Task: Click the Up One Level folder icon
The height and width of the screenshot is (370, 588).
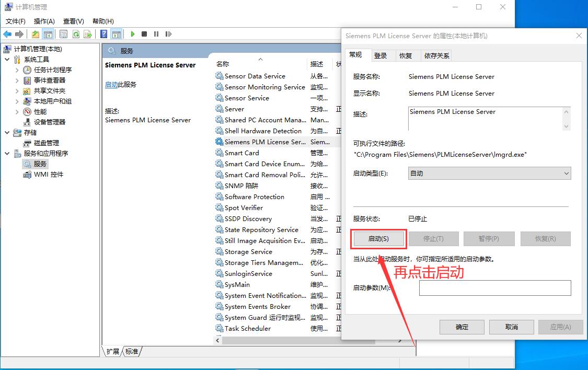Action: point(35,34)
